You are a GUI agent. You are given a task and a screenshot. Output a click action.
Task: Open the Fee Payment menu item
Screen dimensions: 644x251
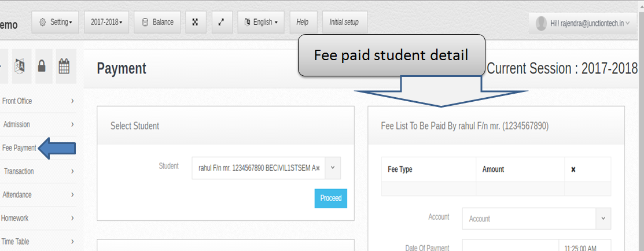pyautogui.click(x=19, y=148)
